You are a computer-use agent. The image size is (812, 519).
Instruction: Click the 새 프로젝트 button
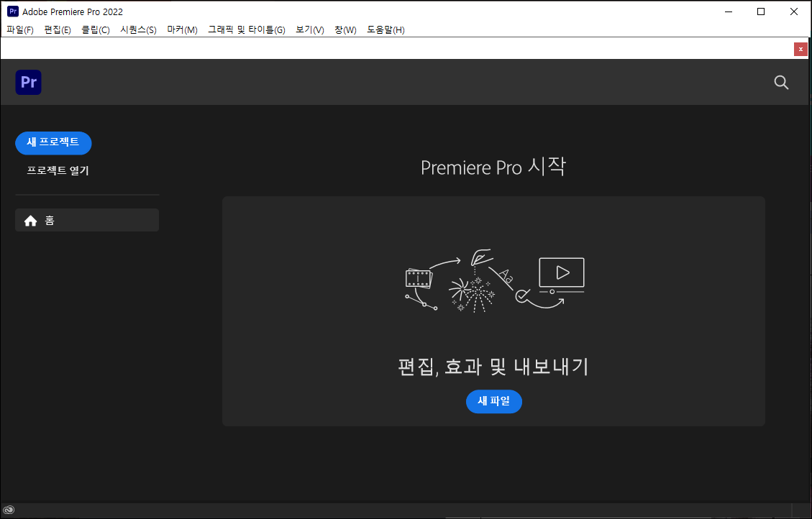click(53, 143)
